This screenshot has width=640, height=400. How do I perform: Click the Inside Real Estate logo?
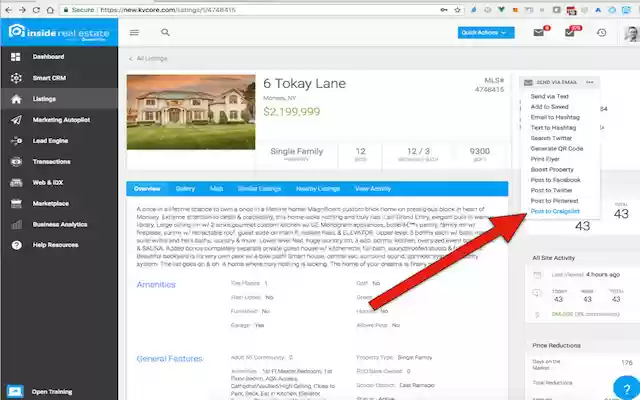pos(59,32)
